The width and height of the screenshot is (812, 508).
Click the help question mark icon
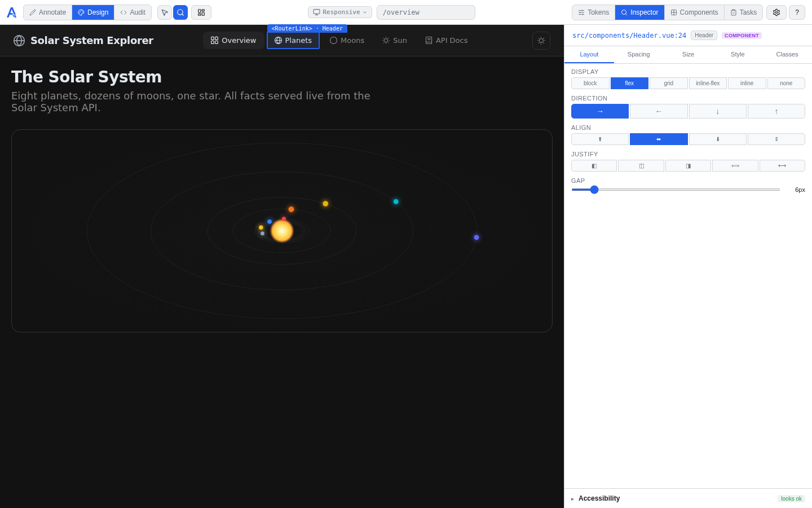coord(797,12)
